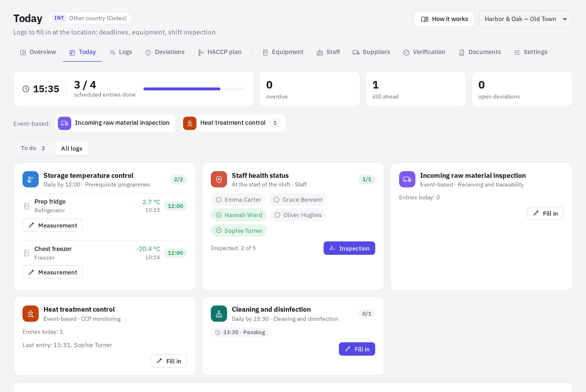Image resolution: width=586 pixels, height=392 pixels.
Task: Click the Overview tab grid icon
Action: click(x=23, y=53)
